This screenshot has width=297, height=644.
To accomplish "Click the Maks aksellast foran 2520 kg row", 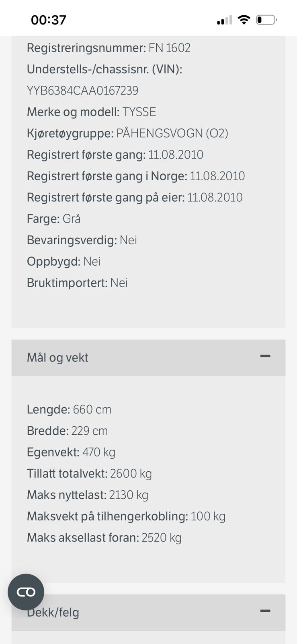I will point(104,537).
